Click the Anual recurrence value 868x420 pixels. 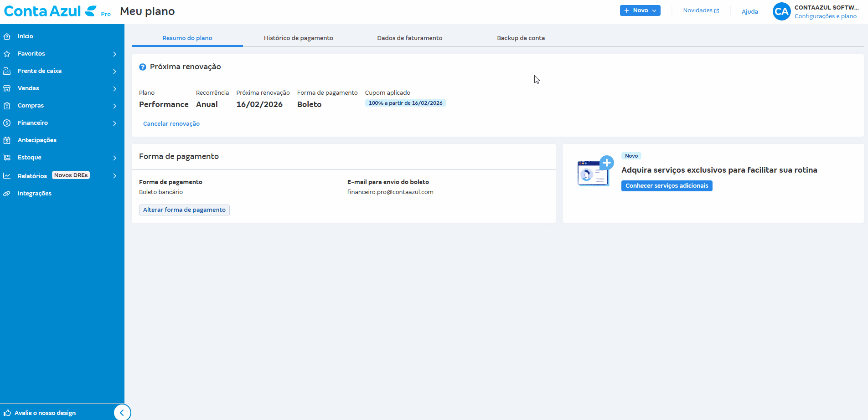click(x=207, y=105)
